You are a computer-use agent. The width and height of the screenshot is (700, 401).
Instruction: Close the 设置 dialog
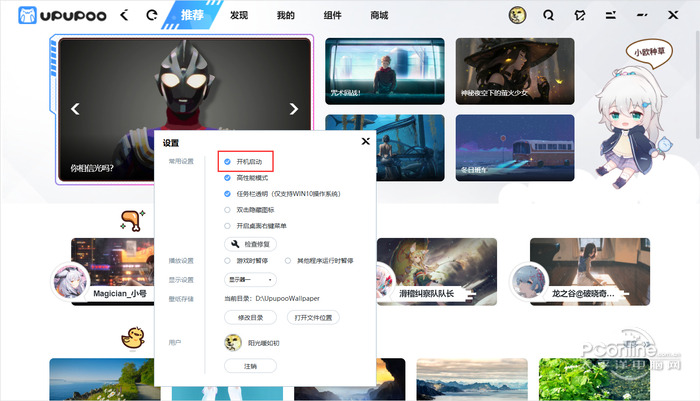[x=366, y=141]
